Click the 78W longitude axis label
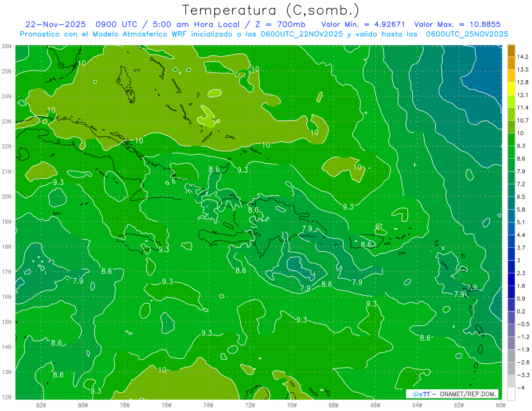The height and width of the screenshot is (411, 532). point(125,405)
